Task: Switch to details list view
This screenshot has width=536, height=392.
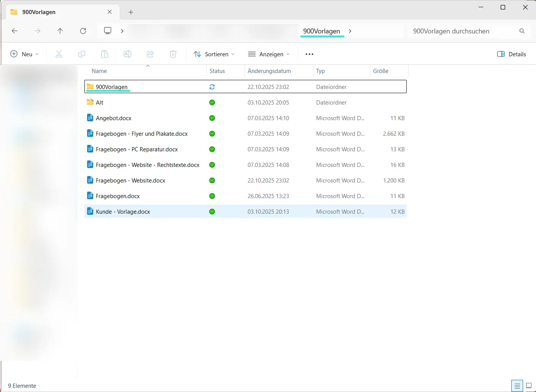Action: tap(517, 386)
